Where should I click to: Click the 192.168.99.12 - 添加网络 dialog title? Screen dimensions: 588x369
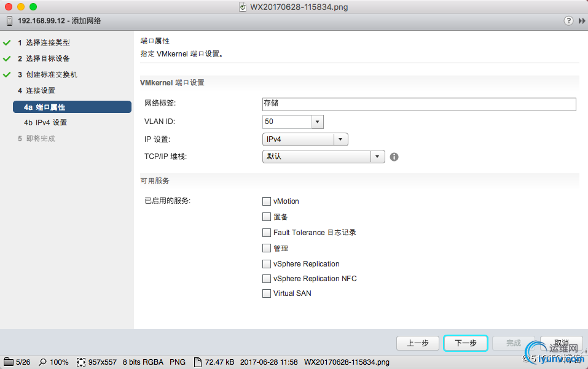pyautogui.click(x=60, y=21)
